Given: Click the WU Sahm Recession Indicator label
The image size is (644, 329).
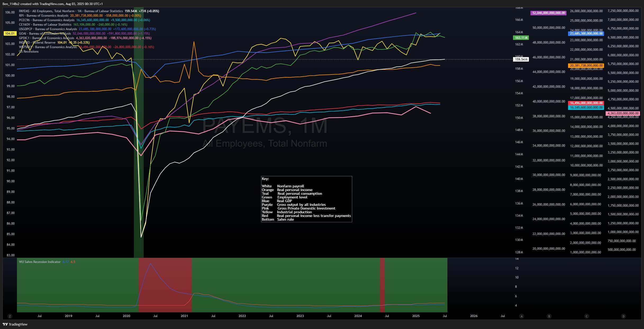Looking at the screenshot, I should pos(40,262).
